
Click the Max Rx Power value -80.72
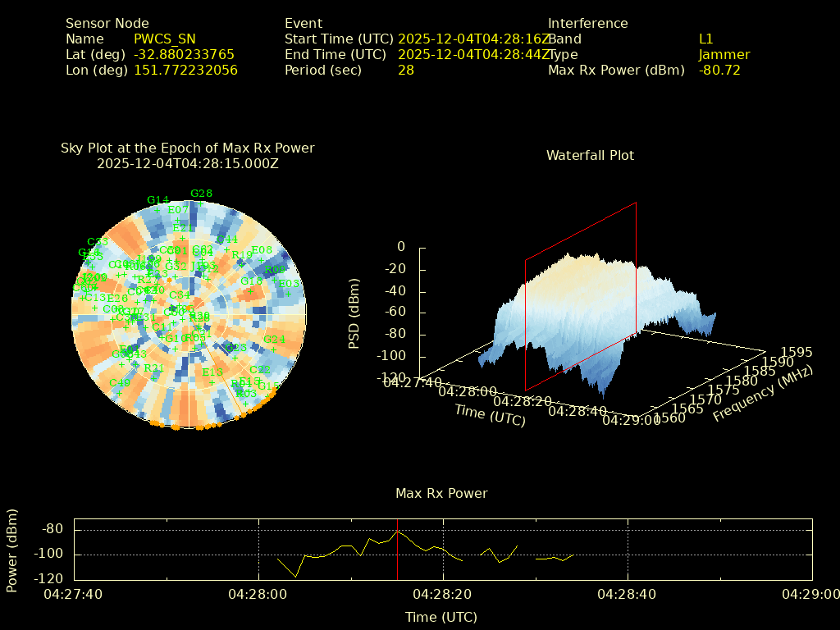pyautogui.click(x=719, y=71)
